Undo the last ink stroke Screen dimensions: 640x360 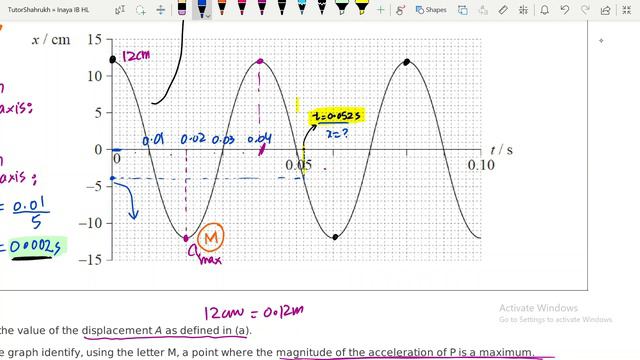565,10
